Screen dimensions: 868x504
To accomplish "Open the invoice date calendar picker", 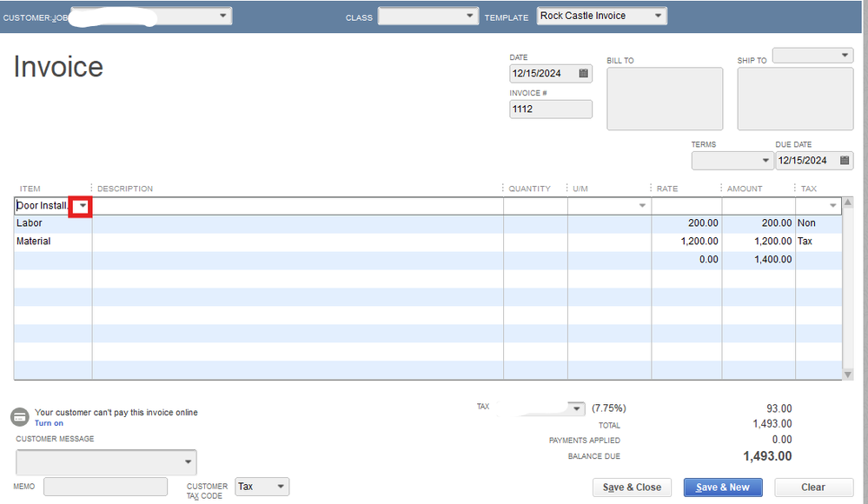I will tap(584, 73).
